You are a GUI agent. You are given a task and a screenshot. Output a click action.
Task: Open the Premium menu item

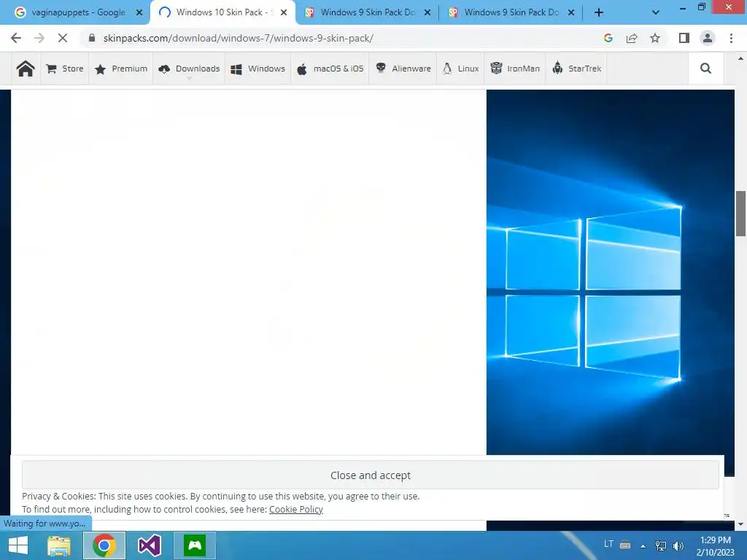(x=121, y=69)
